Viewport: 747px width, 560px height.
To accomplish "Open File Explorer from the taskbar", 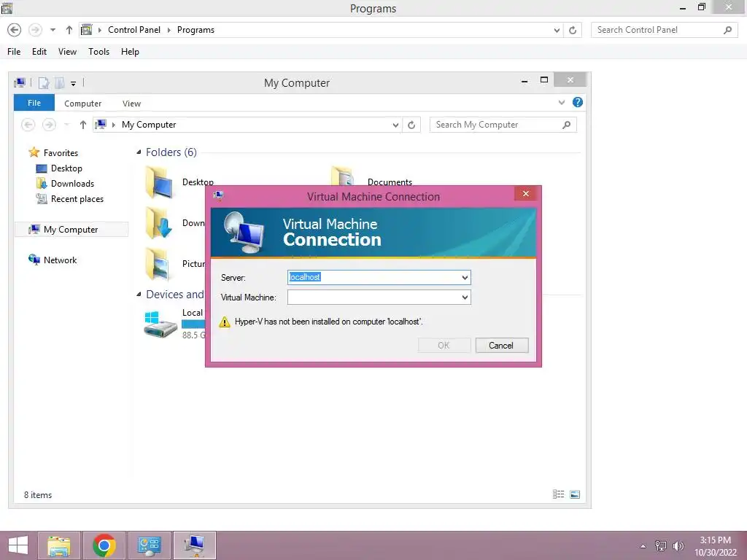I will (59, 545).
